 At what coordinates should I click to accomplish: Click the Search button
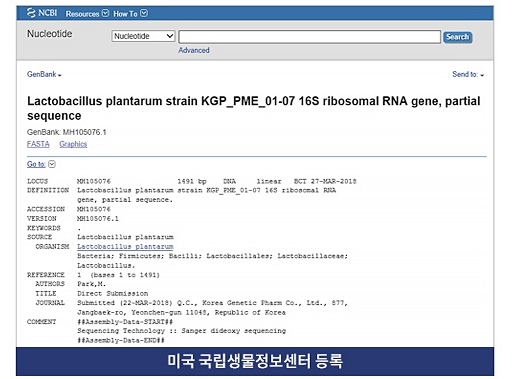[x=457, y=37]
